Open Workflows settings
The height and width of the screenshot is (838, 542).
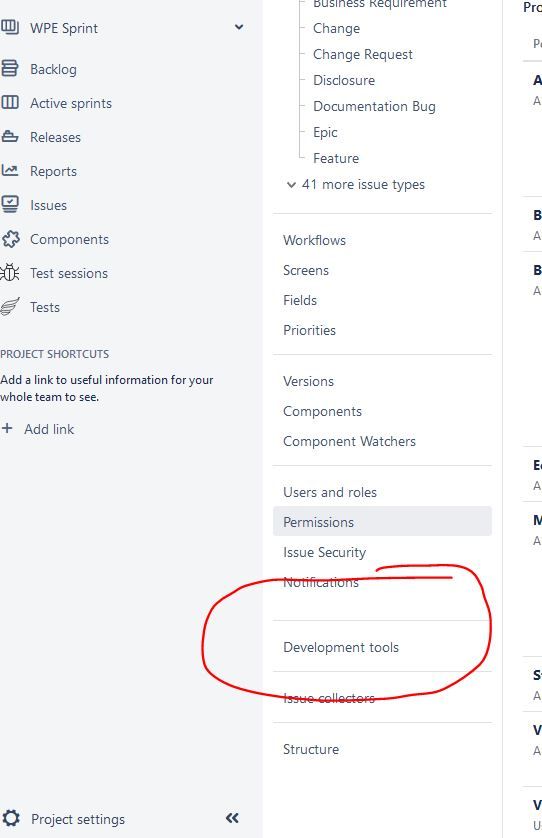(314, 240)
